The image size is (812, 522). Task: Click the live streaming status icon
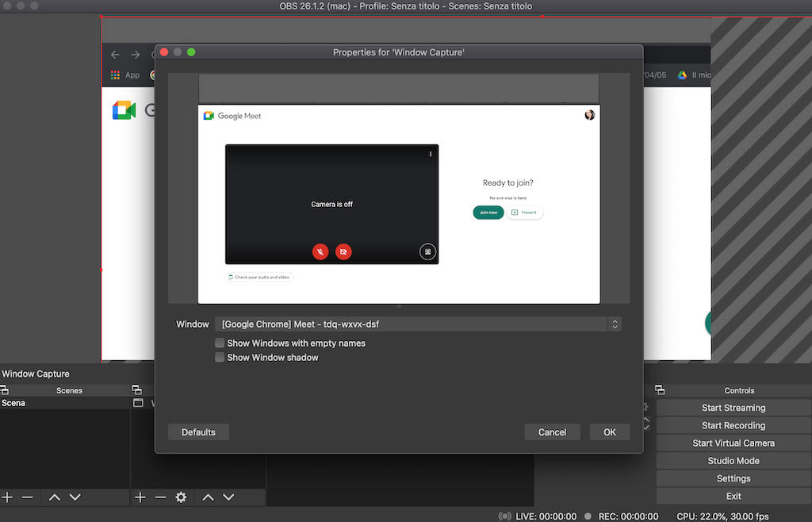[x=504, y=516]
